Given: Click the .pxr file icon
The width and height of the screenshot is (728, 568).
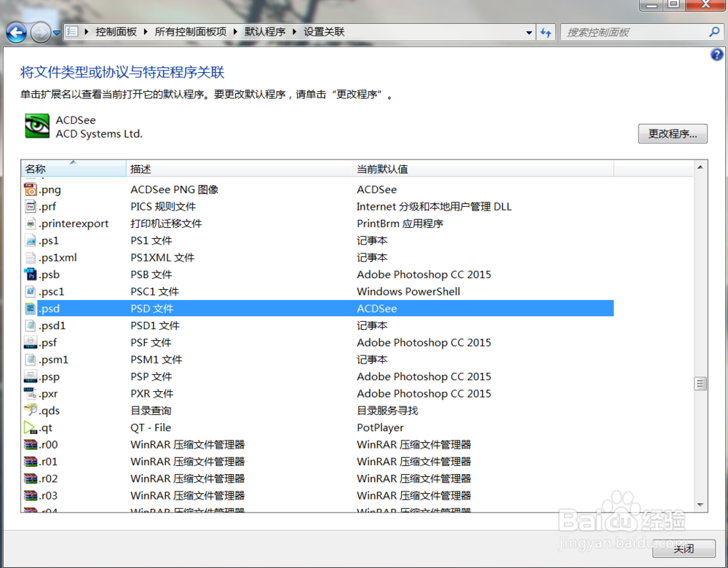Looking at the screenshot, I should click(30, 393).
